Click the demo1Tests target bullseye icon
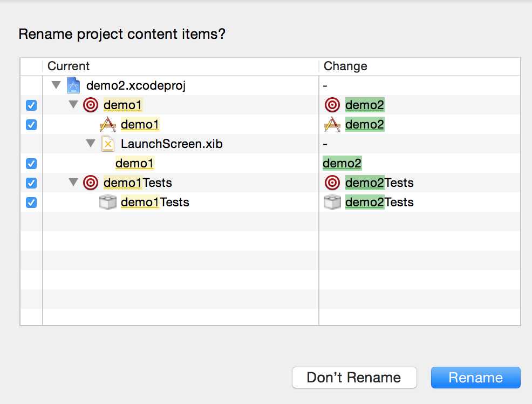 tap(91, 183)
